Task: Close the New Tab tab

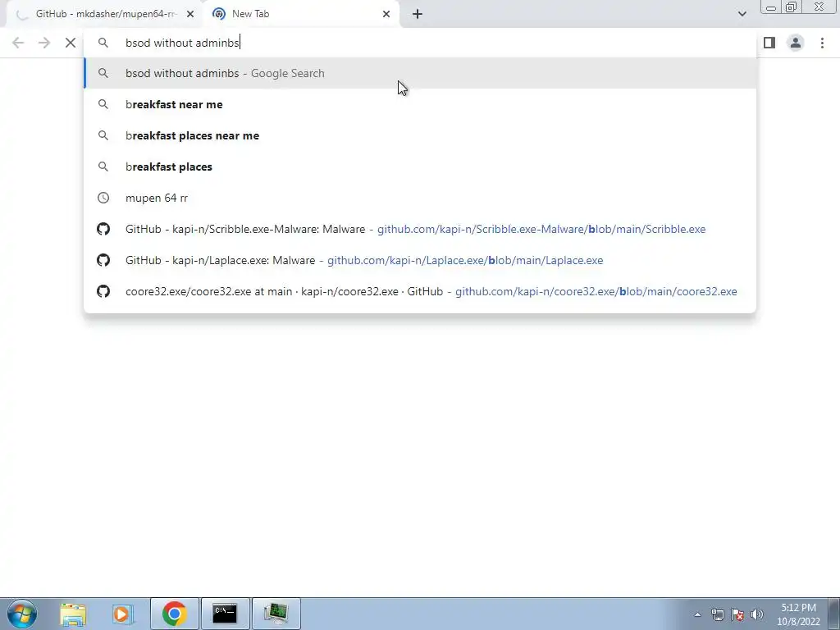Action: pos(386,14)
